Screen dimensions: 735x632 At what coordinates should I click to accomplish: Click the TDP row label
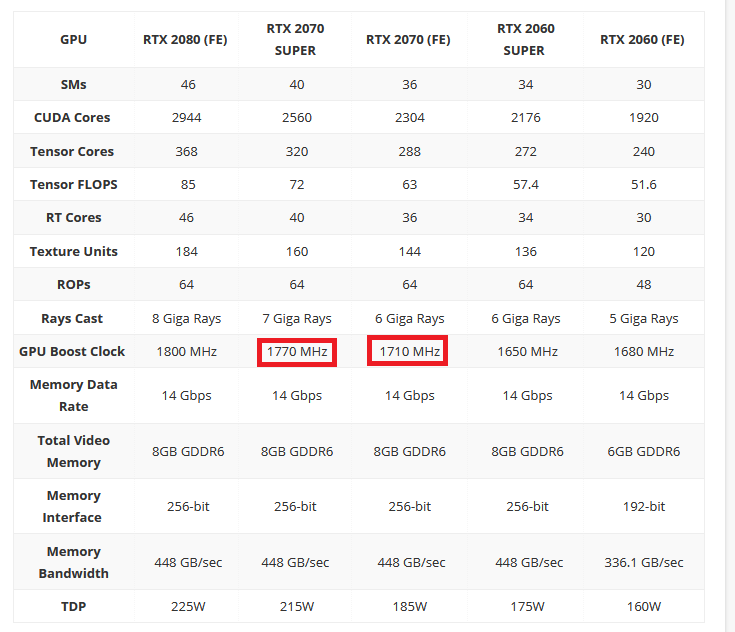click(74, 607)
